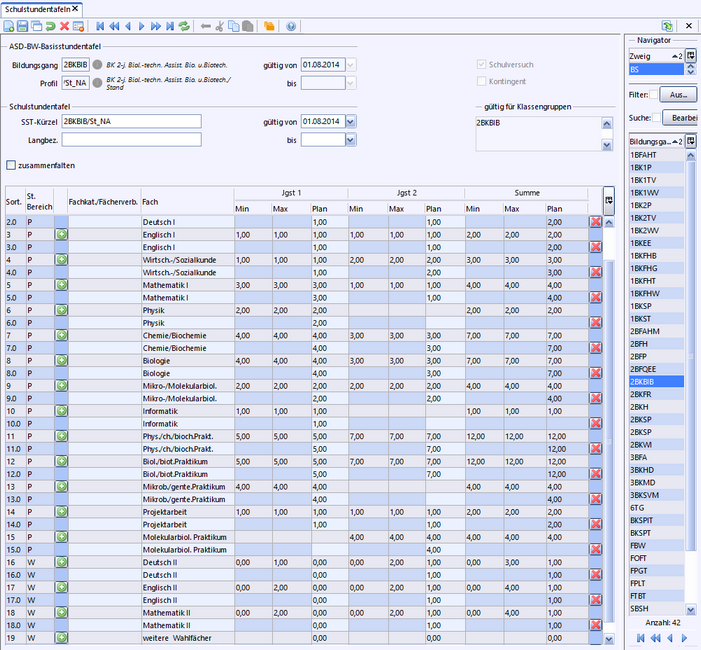Click the orange folder toolbar icon
This screenshot has height=650, width=701.
(x=268, y=25)
